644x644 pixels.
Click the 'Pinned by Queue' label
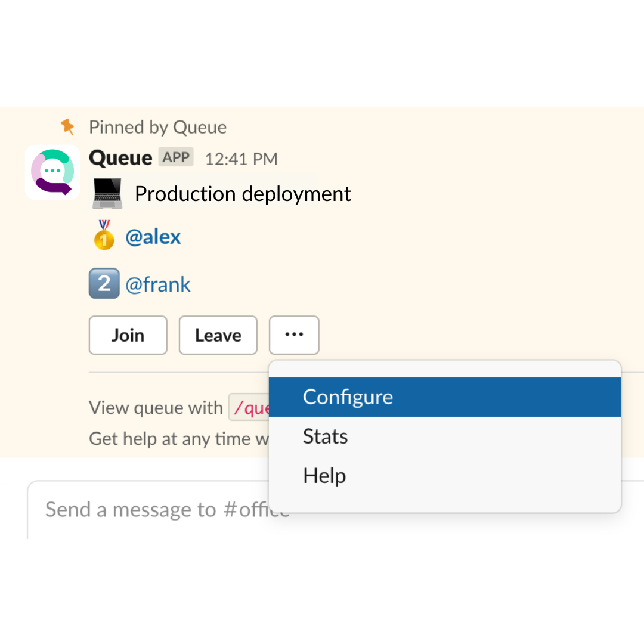tap(157, 126)
